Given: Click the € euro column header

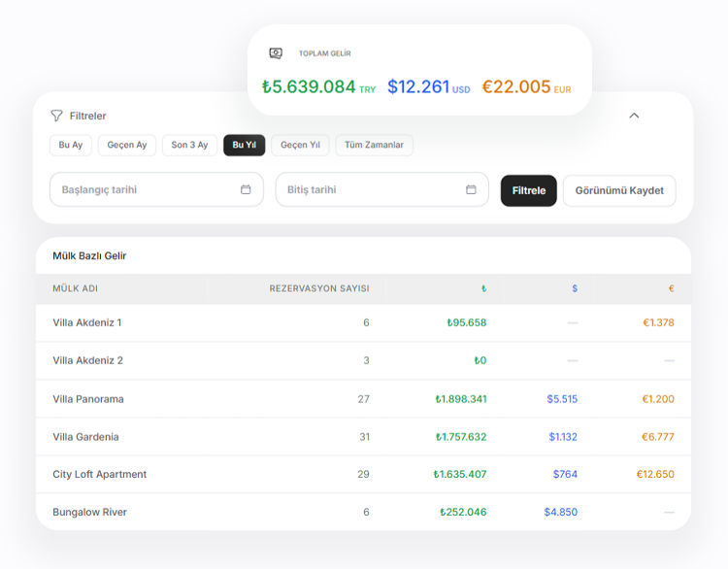Looking at the screenshot, I should [671, 288].
